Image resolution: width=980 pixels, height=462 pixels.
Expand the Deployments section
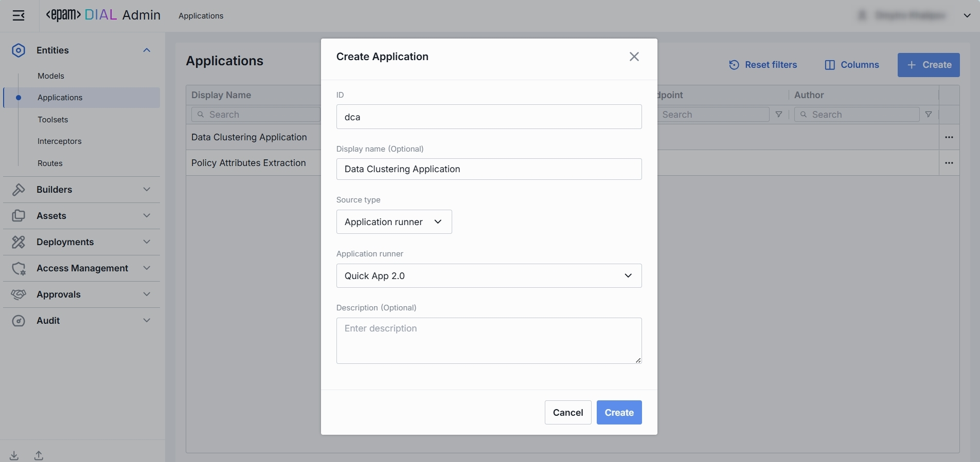click(147, 242)
